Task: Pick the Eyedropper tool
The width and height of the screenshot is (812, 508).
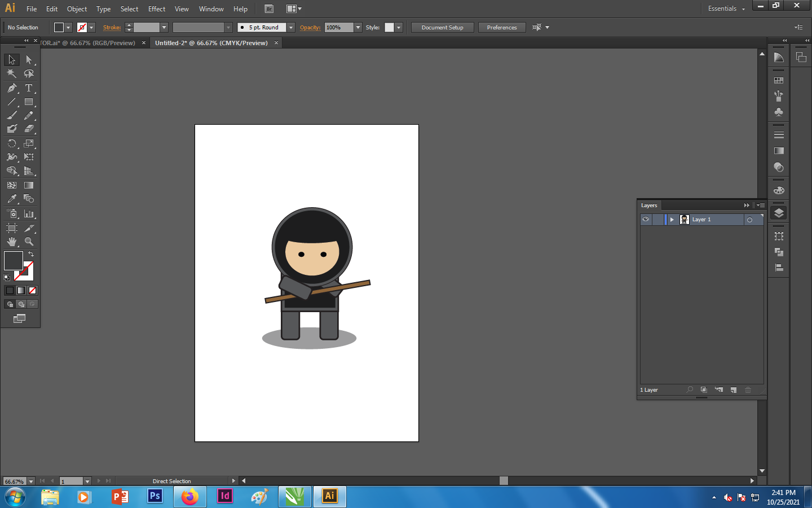Action: 12,199
